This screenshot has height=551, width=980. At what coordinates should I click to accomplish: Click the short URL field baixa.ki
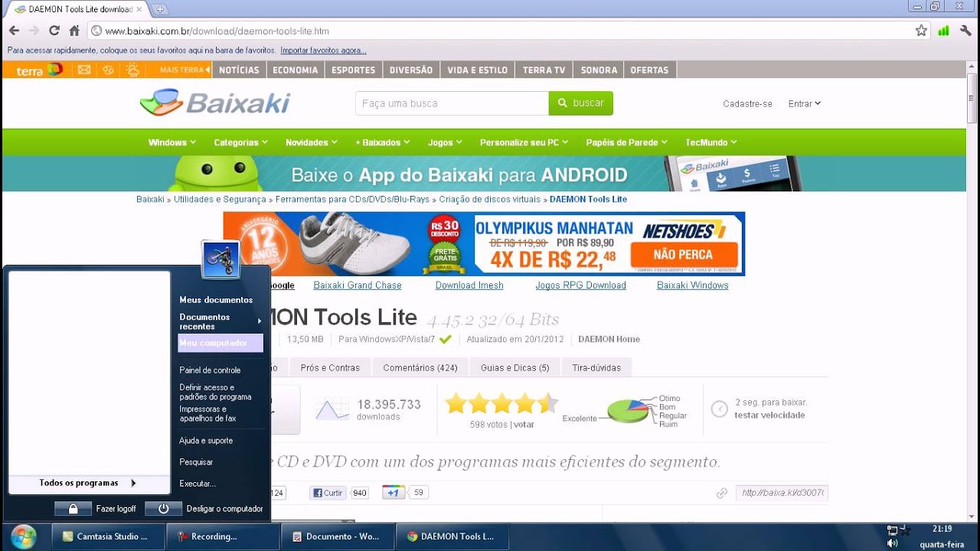coord(782,494)
